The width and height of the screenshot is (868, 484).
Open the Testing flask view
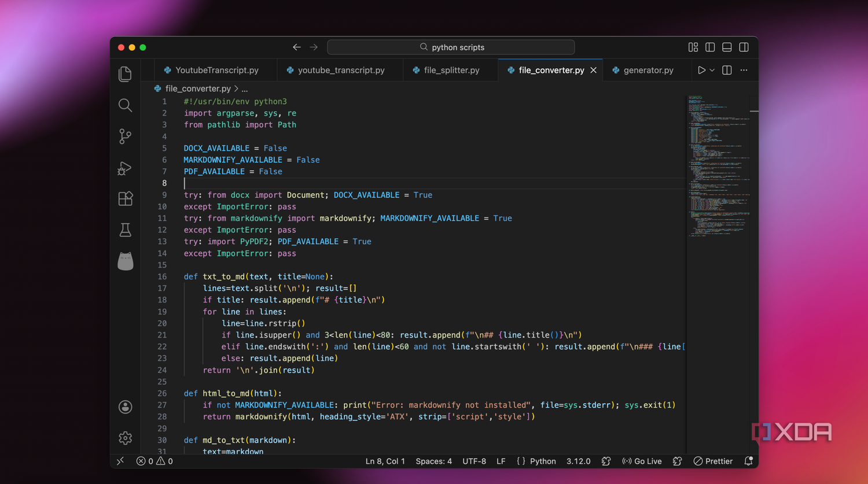pyautogui.click(x=125, y=230)
